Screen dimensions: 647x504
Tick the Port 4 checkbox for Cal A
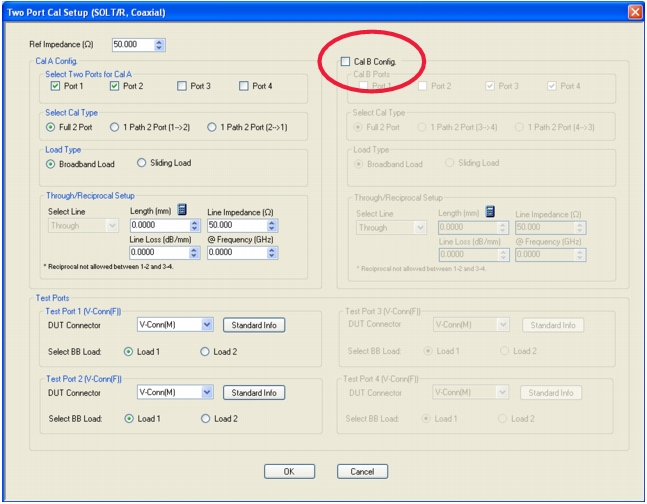(244, 86)
